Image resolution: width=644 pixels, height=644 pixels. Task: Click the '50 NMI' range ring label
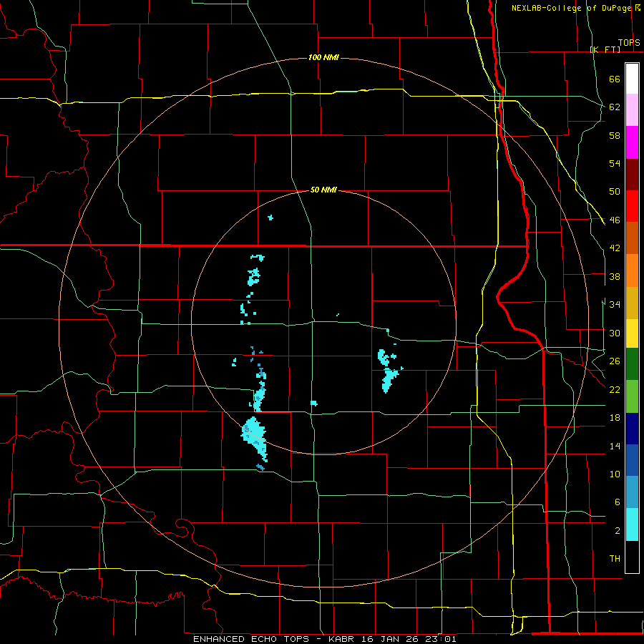click(323, 190)
